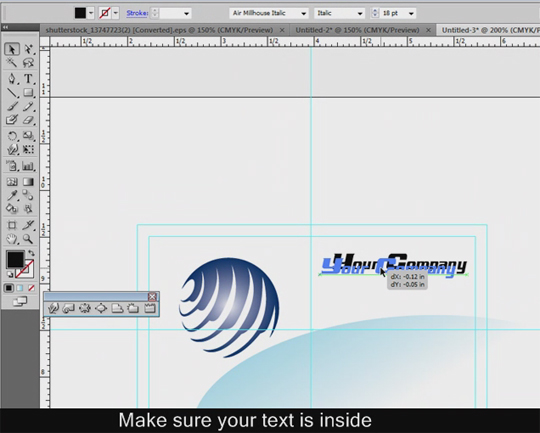
Task: Select the Live Paint Bucket tool
Action: point(12,209)
